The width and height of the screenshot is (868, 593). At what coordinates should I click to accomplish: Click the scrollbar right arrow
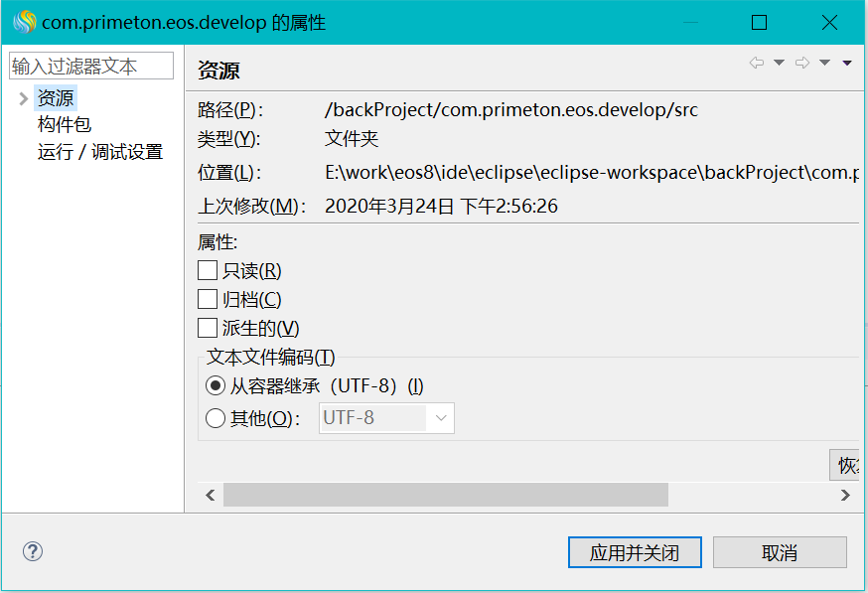click(845, 495)
